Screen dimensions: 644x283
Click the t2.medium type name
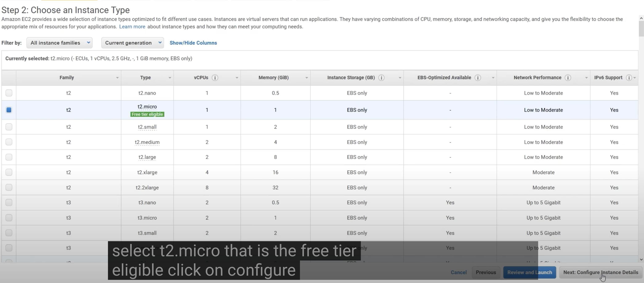click(147, 142)
